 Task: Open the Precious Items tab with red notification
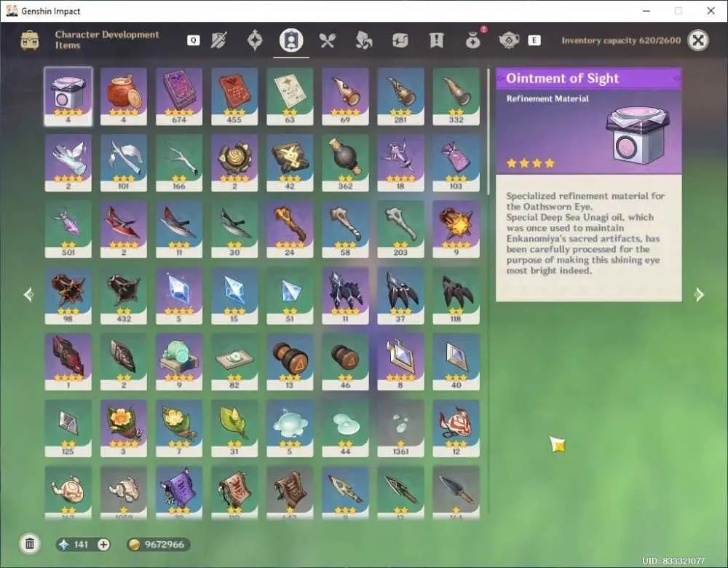point(473,39)
